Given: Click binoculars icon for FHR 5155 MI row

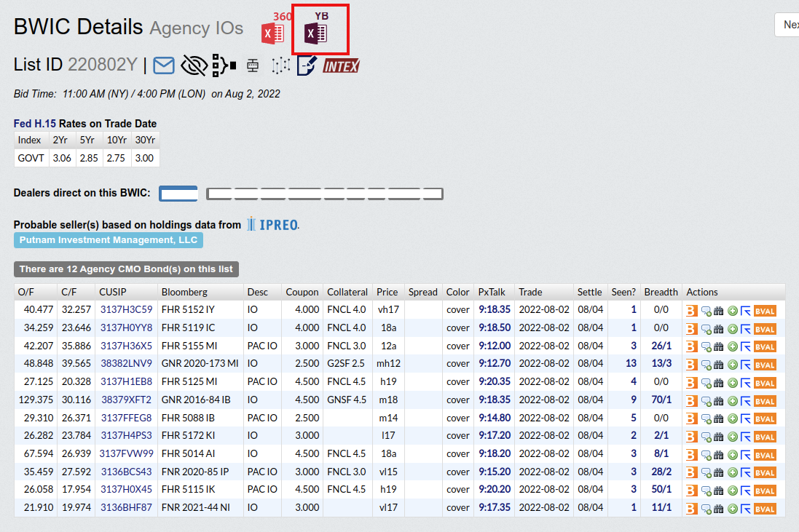Looking at the screenshot, I should 718,346.
